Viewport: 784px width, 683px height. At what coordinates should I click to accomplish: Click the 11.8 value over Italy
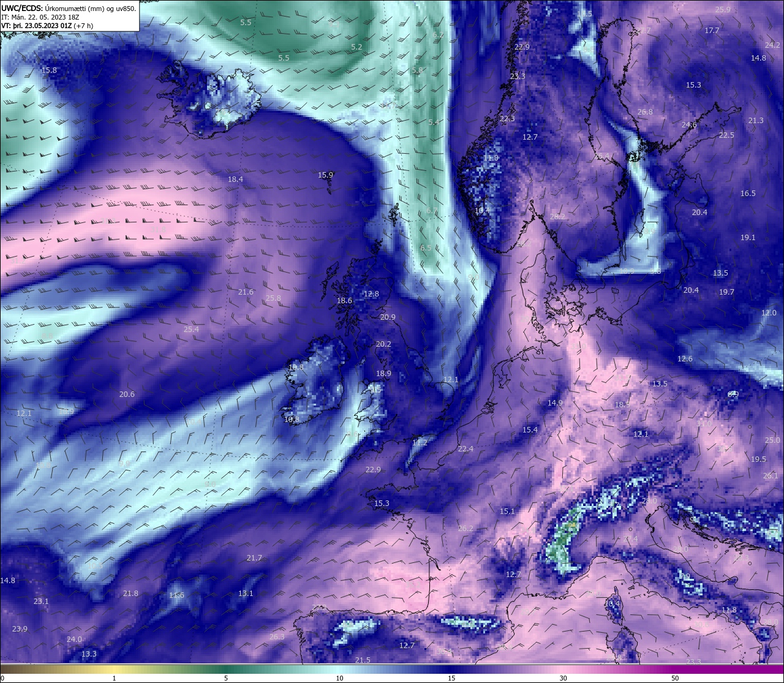click(x=729, y=610)
